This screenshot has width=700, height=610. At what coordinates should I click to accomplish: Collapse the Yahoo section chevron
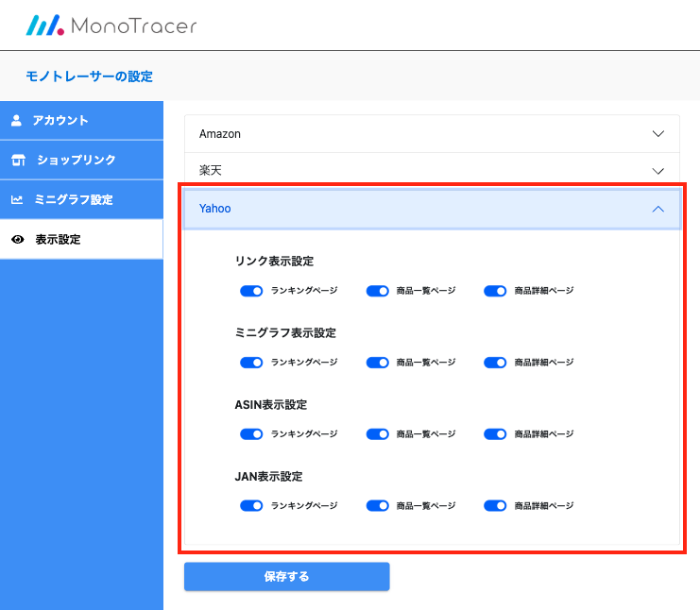pyautogui.click(x=658, y=209)
